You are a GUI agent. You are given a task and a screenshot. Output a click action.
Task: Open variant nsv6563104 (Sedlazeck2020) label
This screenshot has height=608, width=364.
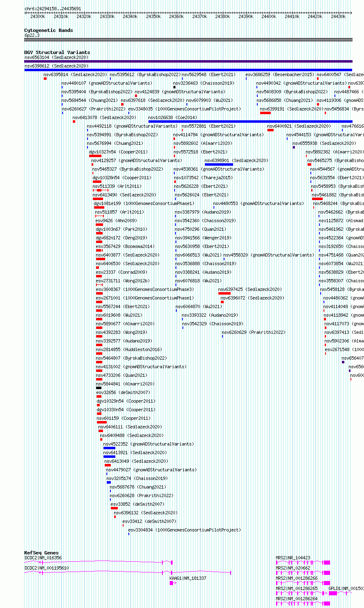[56, 57]
